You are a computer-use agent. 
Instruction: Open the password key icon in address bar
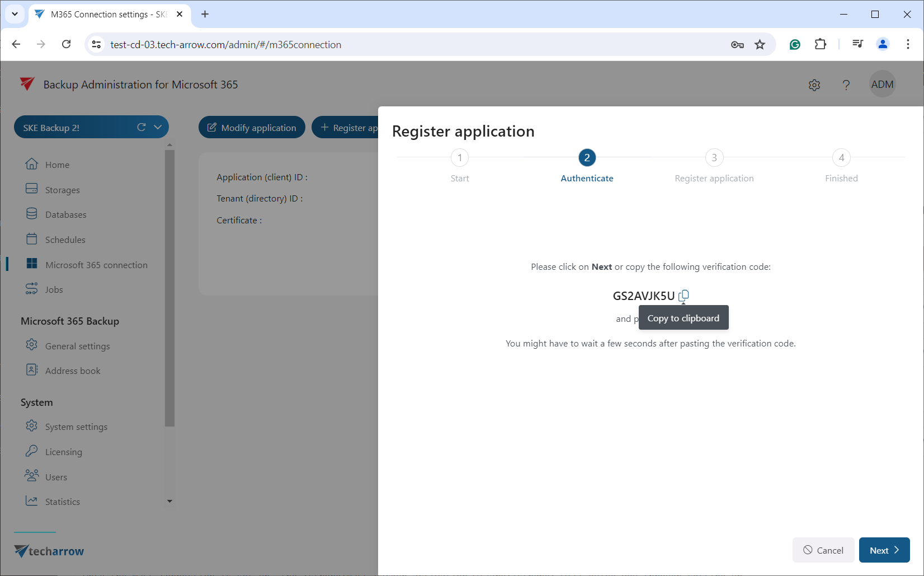coord(737,44)
